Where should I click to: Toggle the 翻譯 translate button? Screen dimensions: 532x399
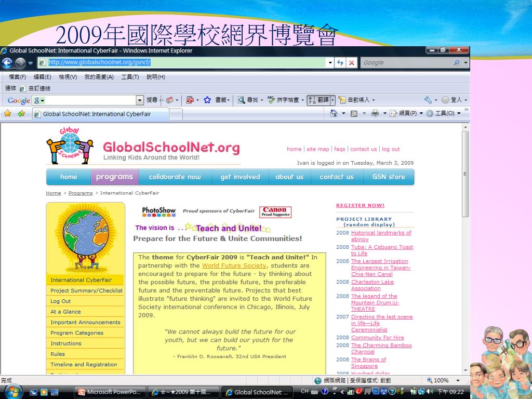[318, 100]
